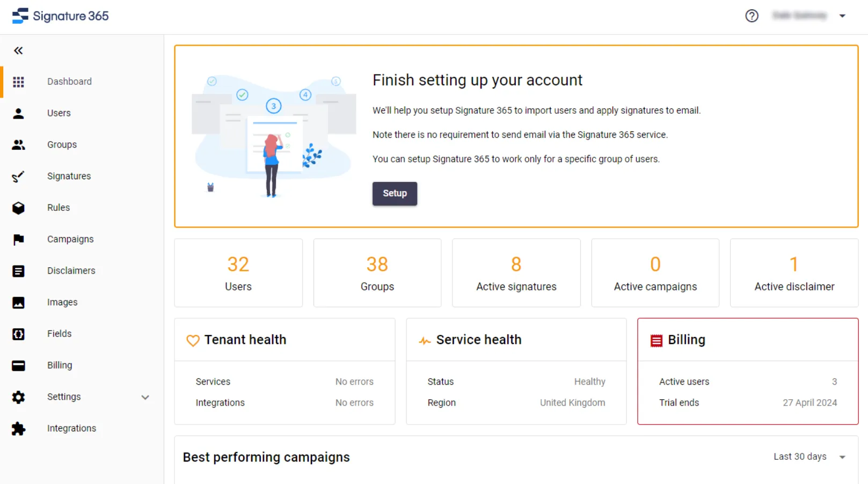
Task: Open the 8 Active signatures card
Action: 516,273
